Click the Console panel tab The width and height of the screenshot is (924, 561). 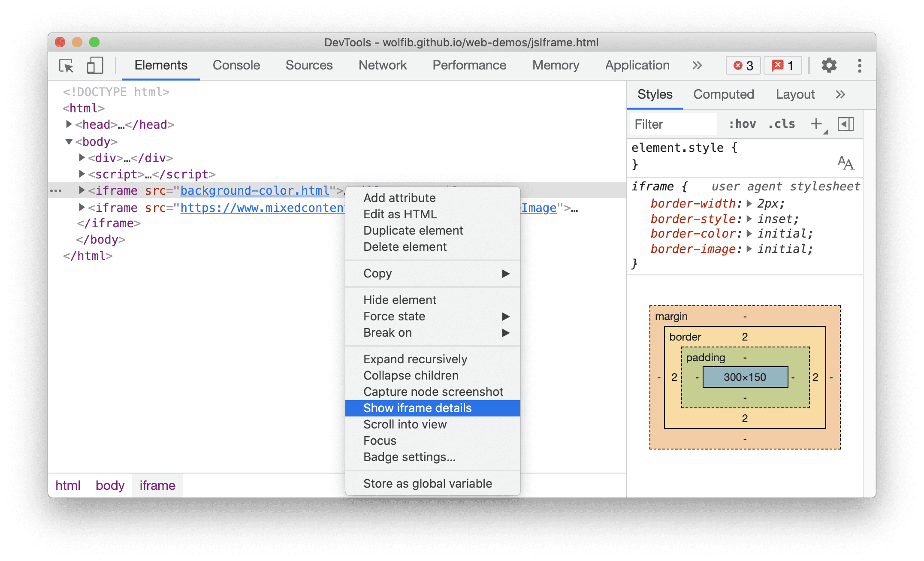236,64
